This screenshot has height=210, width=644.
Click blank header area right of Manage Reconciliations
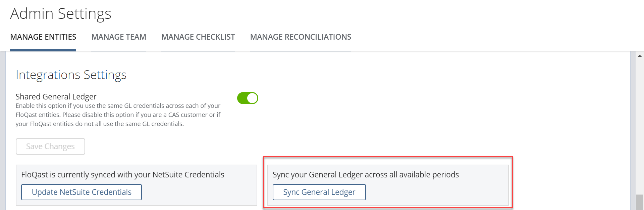click(x=486, y=37)
